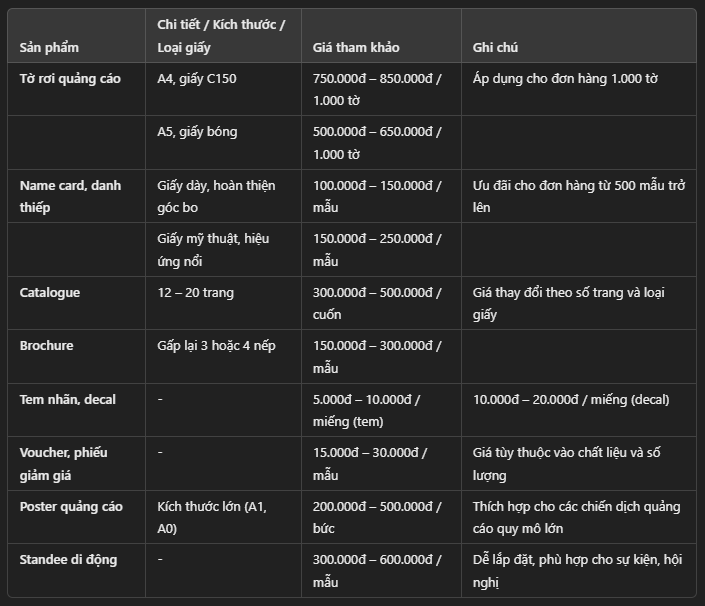Click the price "750.000đ – 850.000đ / 1.000 tờ"
The width and height of the screenshot is (705, 606).
click(377, 89)
